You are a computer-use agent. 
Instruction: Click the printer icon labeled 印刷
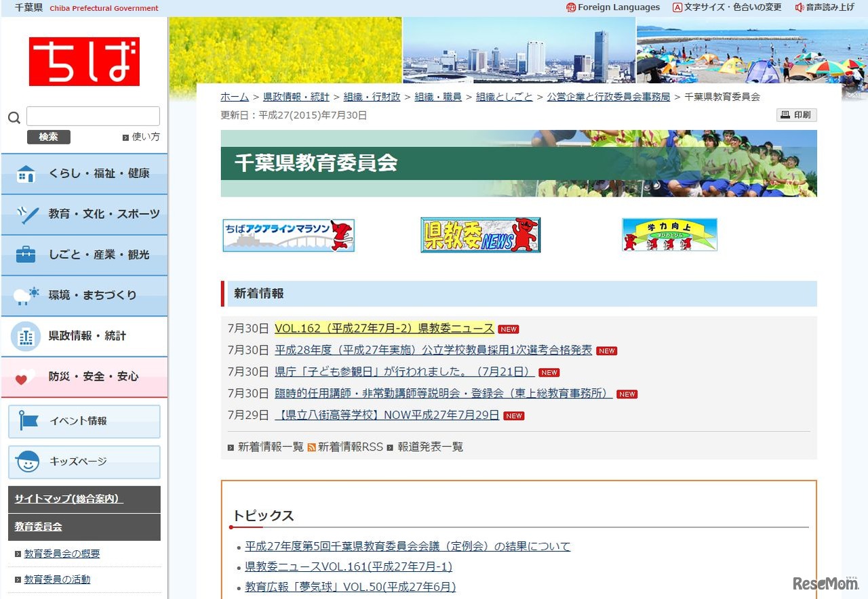pos(796,115)
